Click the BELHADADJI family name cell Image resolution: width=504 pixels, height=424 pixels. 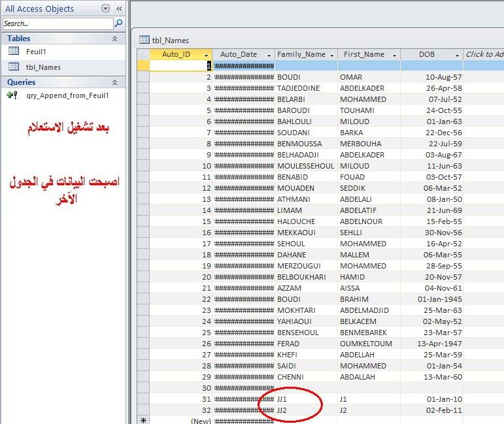306,155
